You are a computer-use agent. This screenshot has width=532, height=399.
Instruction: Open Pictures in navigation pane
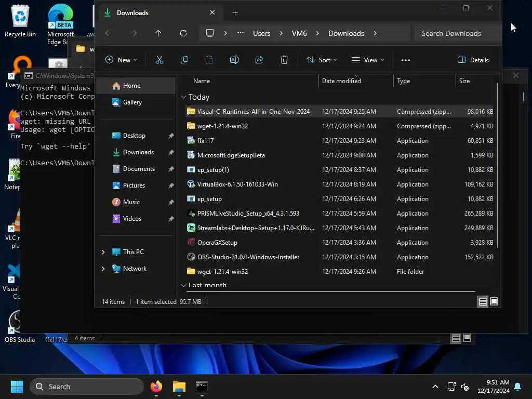click(x=136, y=185)
